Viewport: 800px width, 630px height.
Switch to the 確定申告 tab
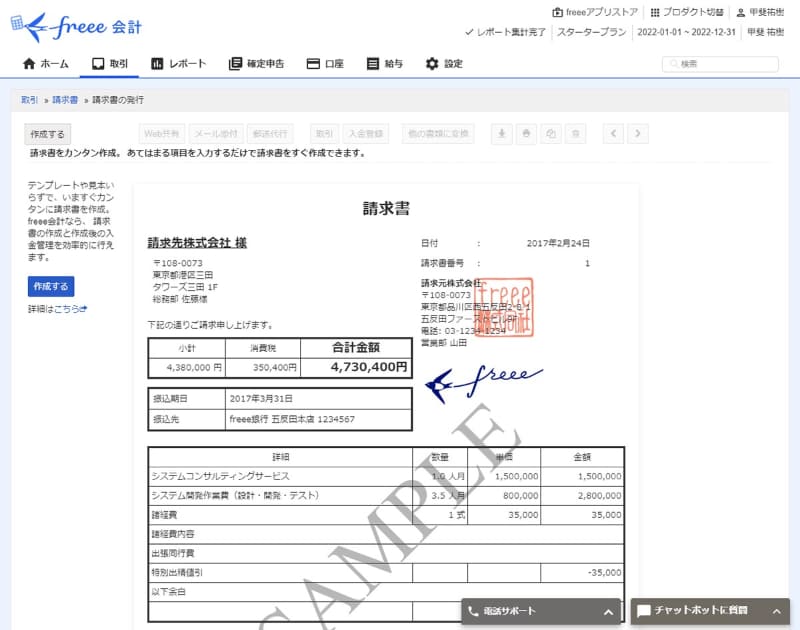click(x=253, y=62)
